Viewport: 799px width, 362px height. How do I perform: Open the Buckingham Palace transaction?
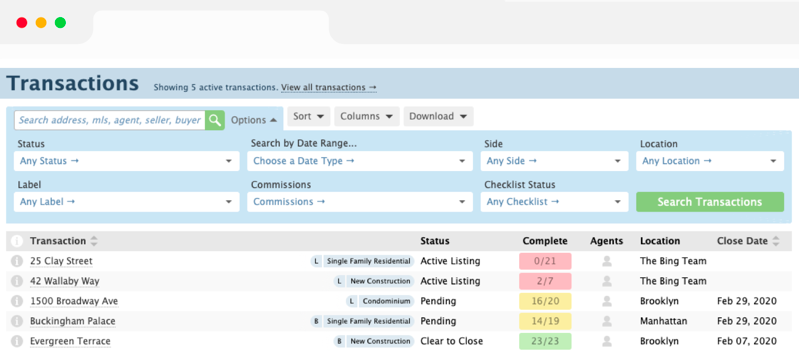(x=72, y=321)
